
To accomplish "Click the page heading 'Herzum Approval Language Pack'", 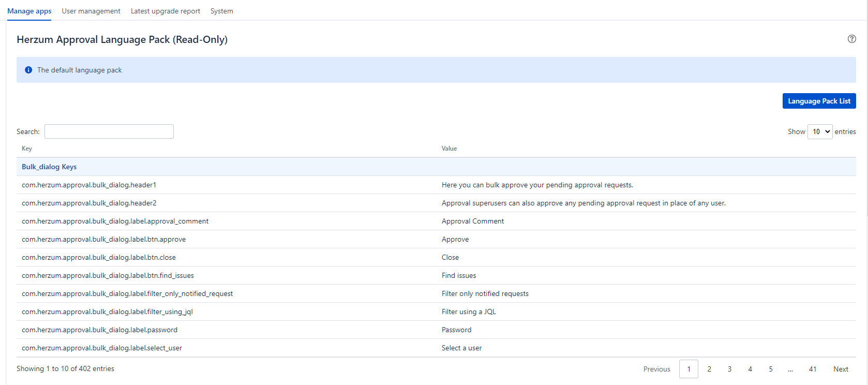I will tap(122, 39).
